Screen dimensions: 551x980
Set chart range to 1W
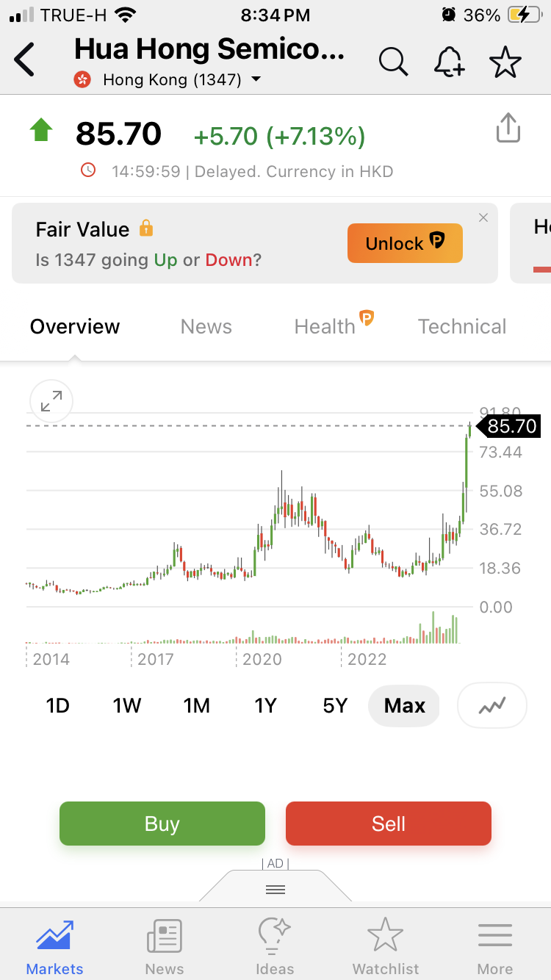pos(126,706)
